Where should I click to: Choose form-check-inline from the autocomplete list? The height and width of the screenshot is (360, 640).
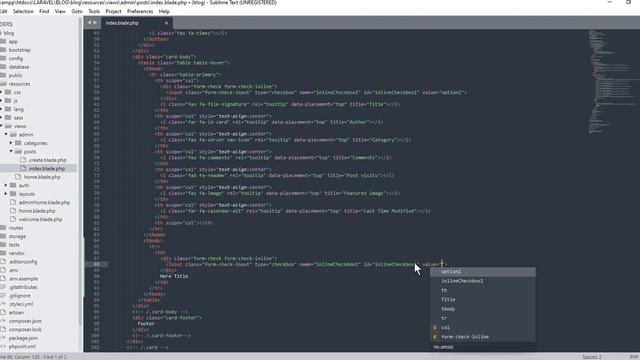483,337
